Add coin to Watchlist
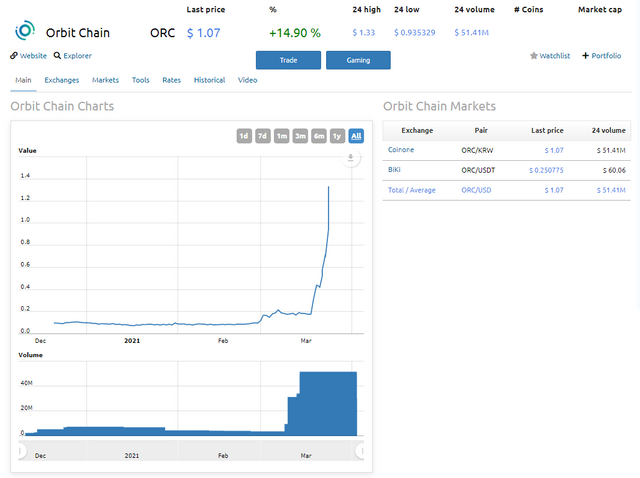This screenshot has width=640, height=478. pyautogui.click(x=554, y=56)
